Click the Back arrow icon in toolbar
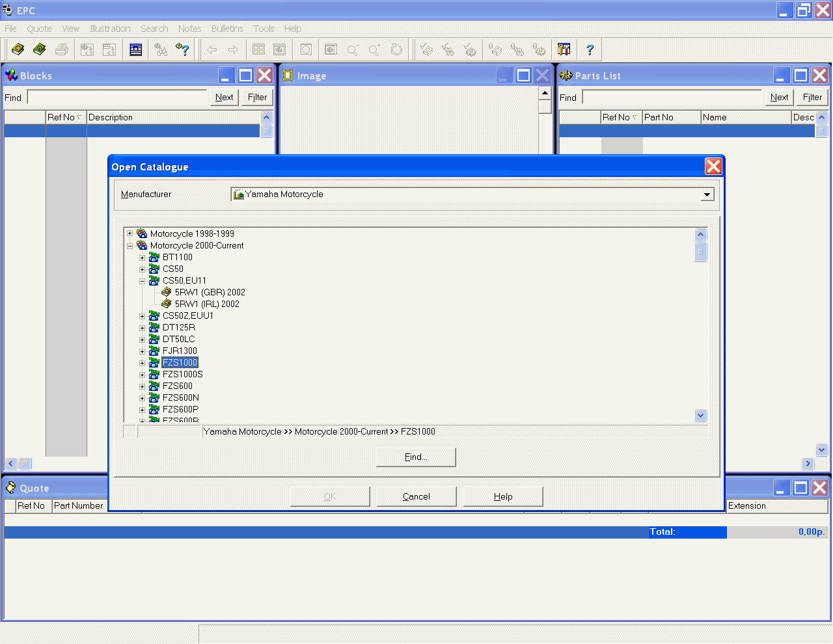833x644 pixels. coord(212,49)
